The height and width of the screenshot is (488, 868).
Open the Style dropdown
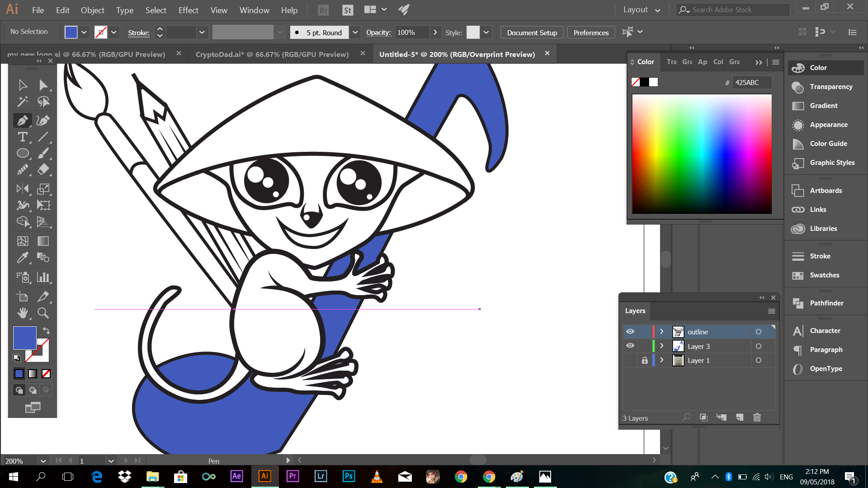coord(486,32)
